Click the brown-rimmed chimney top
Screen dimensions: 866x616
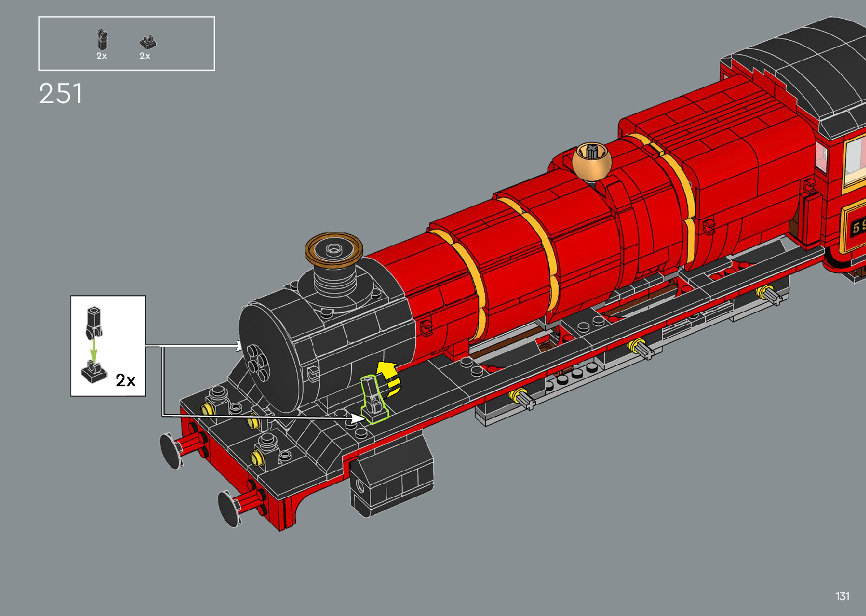tap(334, 248)
